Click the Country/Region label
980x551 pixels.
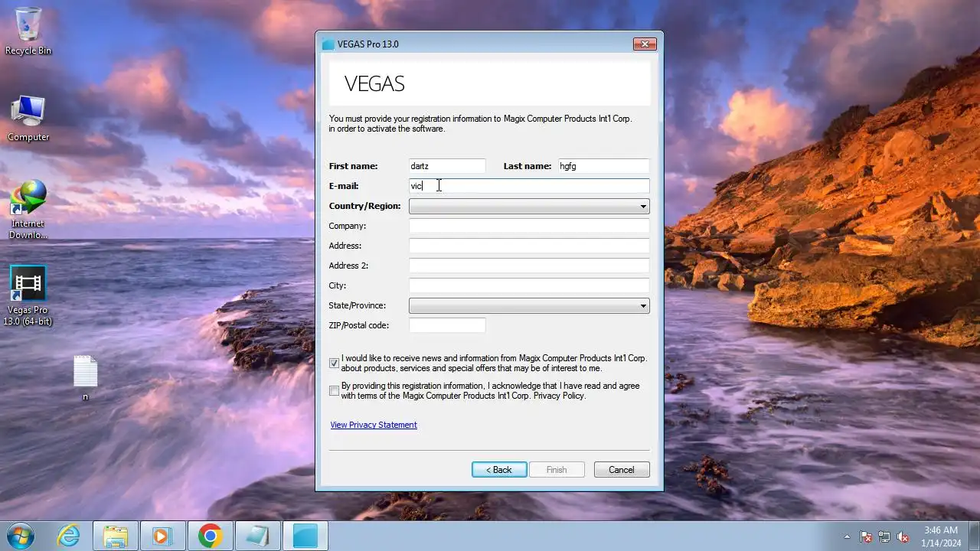pyautogui.click(x=364, y=206)
